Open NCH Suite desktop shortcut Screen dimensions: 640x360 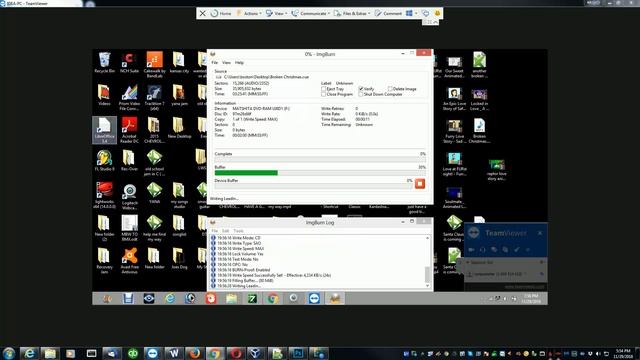pos(129,62)
